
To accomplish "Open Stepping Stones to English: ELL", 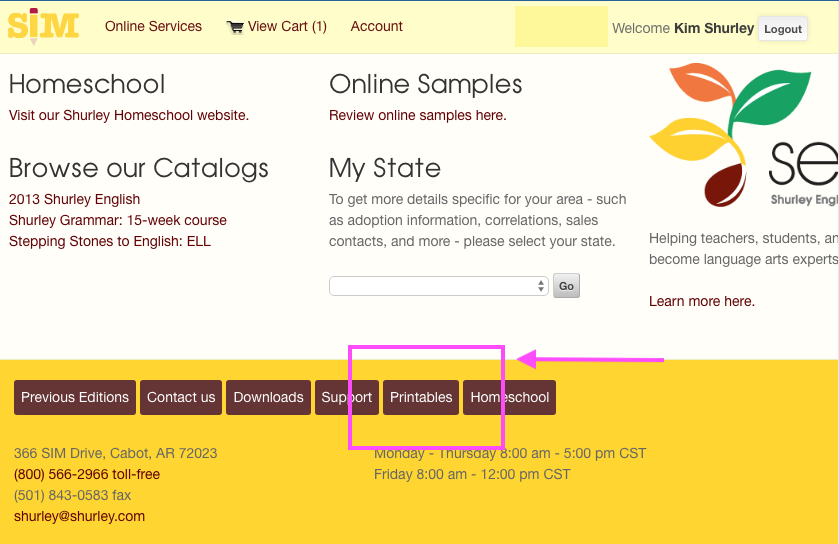I will [110, 241].
